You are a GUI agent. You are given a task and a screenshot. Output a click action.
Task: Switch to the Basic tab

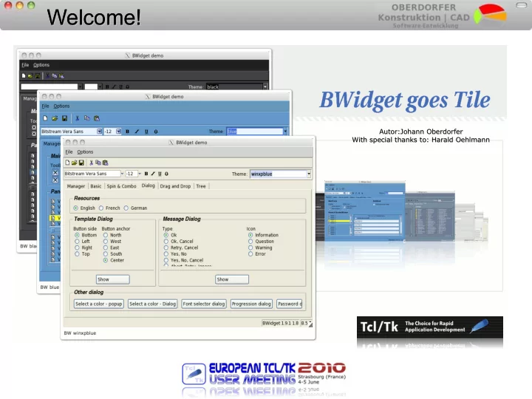[95, 186]
